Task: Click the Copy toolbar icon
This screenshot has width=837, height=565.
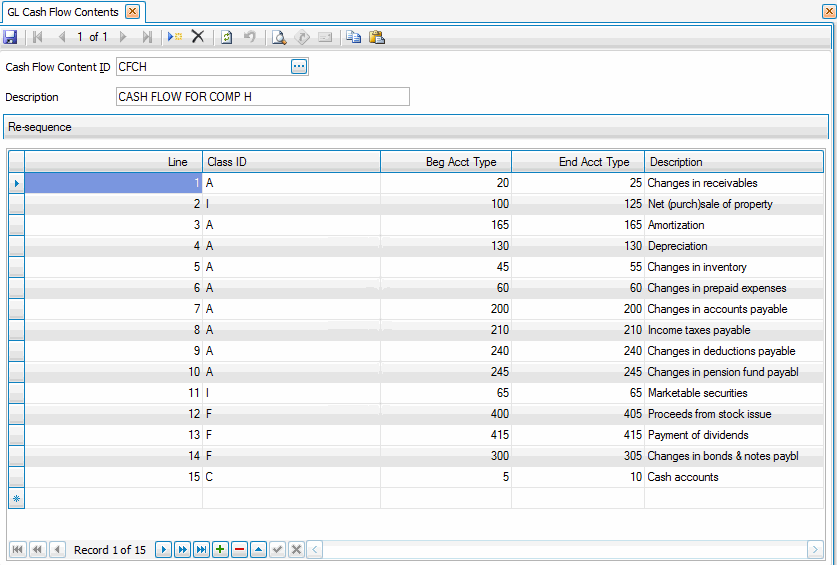Action: coord(353,37)
